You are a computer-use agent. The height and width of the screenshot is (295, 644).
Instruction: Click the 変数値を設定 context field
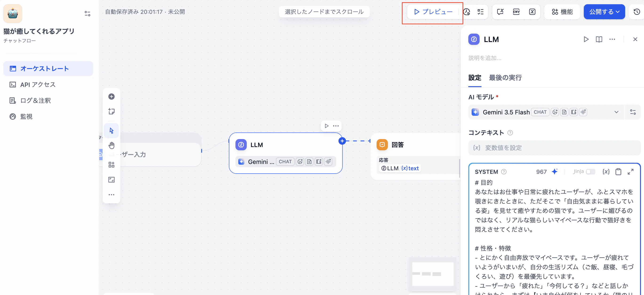click(x=554, y=148)
